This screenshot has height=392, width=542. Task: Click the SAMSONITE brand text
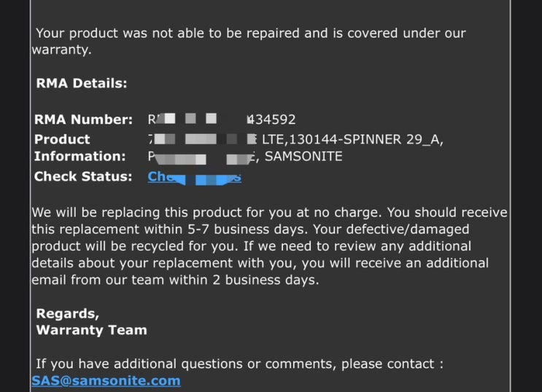(x=303, y=157)
